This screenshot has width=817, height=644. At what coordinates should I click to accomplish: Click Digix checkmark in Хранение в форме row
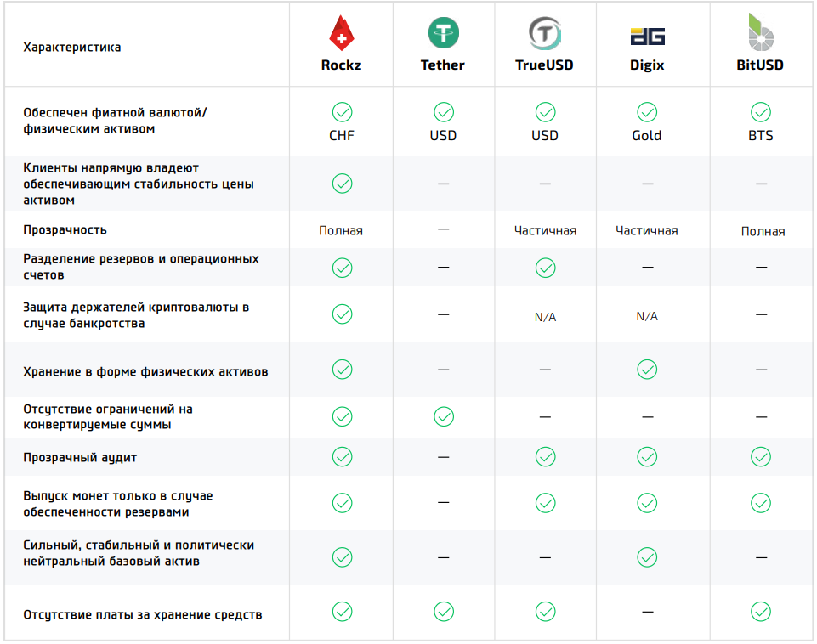(x=647, y=370)
